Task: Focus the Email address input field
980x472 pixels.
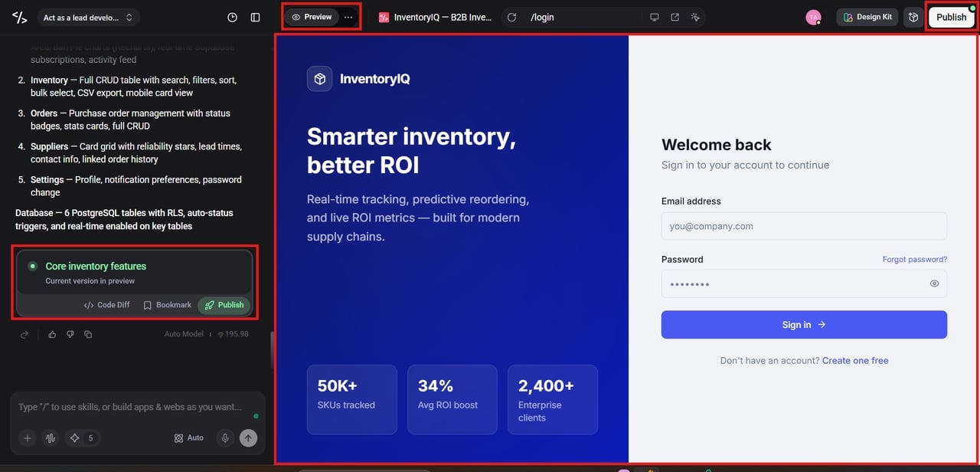Action: tap(804, 226)
